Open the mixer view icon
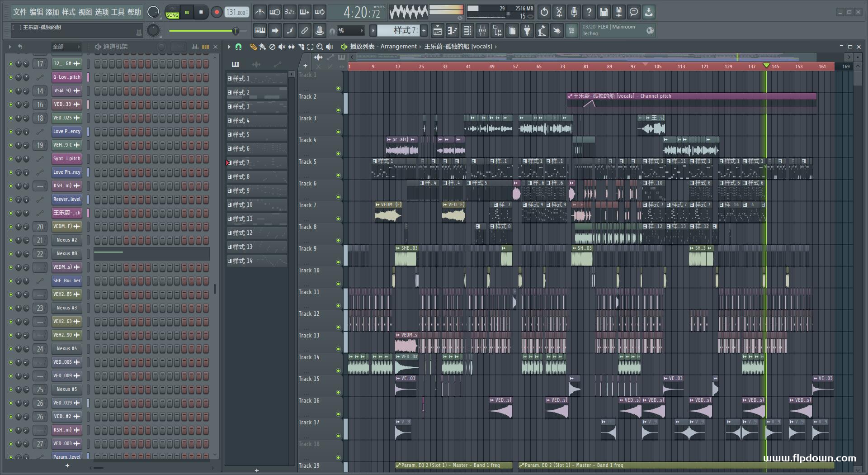This screenshot has height=475, width=868. (x=482, y=31)
